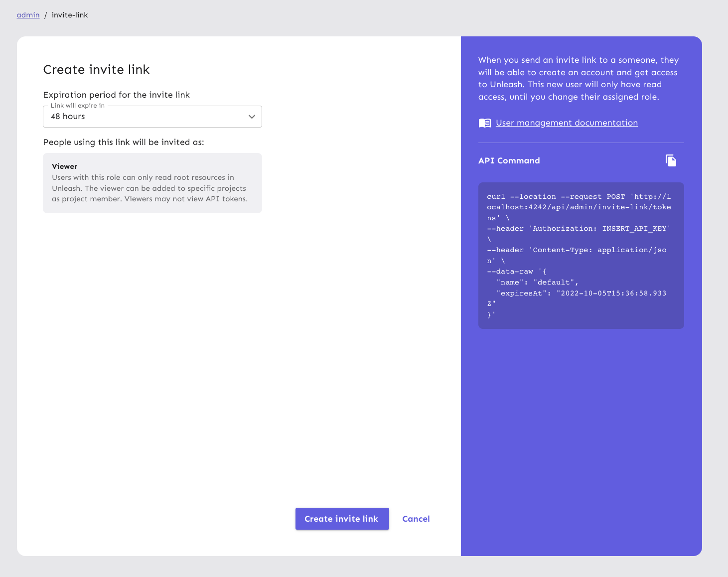
Task: Click the Viewer role description card
Action: (152, 183)
